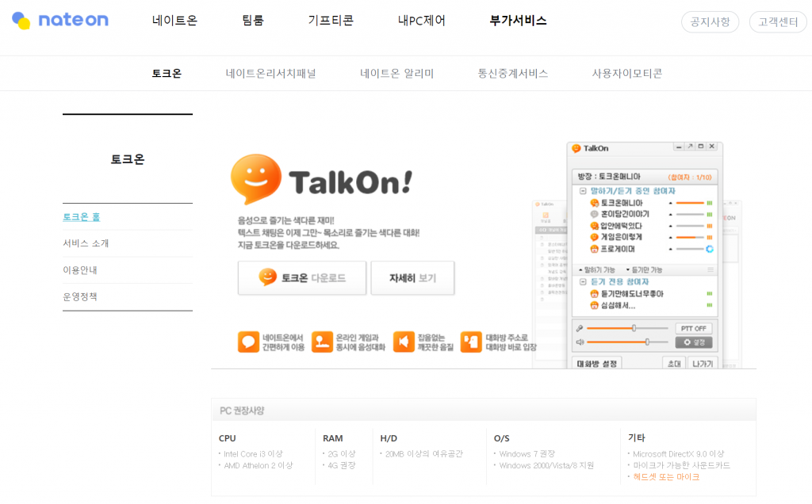The height and width of the screenshot is (504, 812).
Task: Click speaker volume slider handle in TalkOn preview
Action: pos(647,342)
